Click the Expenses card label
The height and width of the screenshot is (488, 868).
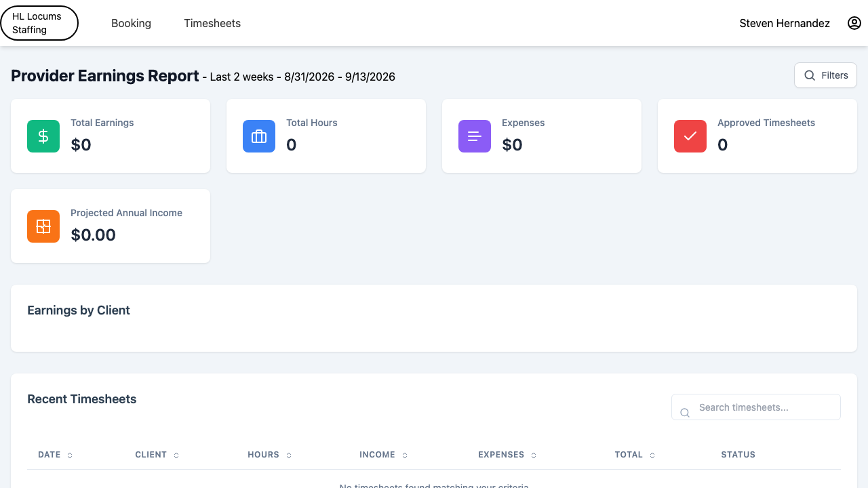(x=524, y=123)
